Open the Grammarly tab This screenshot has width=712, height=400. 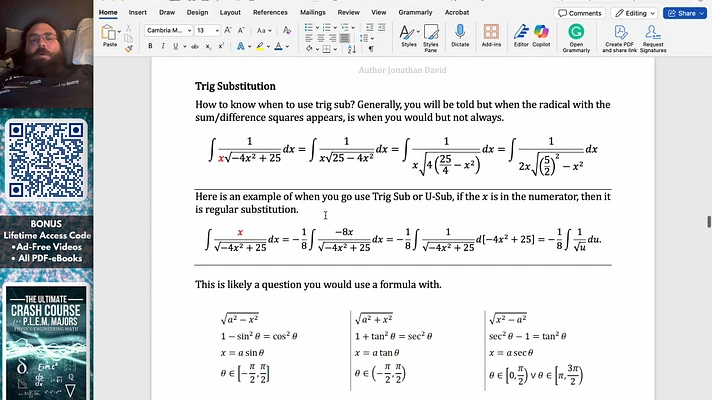(x=415, y=12)
